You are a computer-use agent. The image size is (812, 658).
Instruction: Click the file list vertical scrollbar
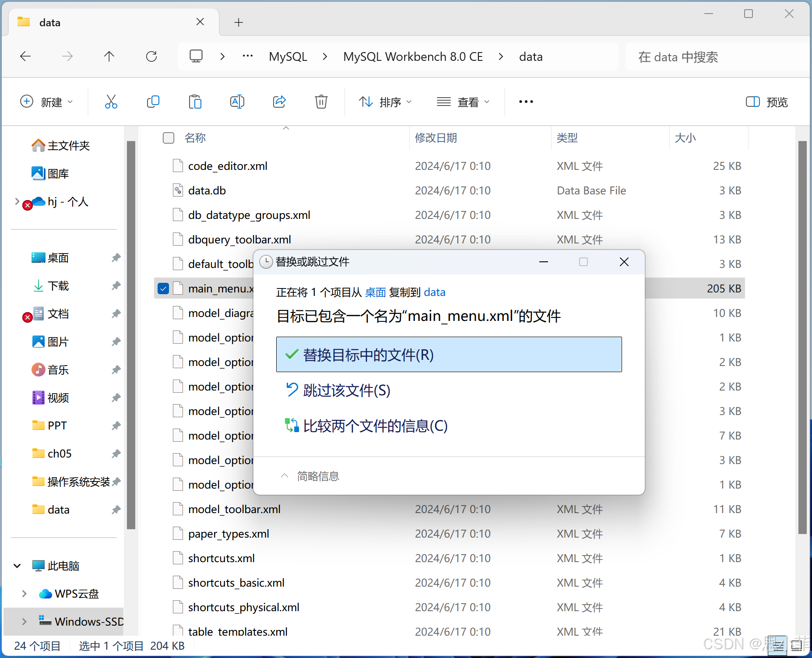[x=802, y=337]
